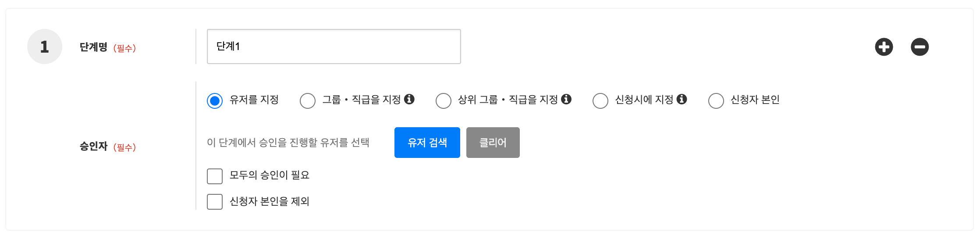Select the 유저를 지정 radio option
This screenshot has width=980, height=236.
(x=215, y=100)
